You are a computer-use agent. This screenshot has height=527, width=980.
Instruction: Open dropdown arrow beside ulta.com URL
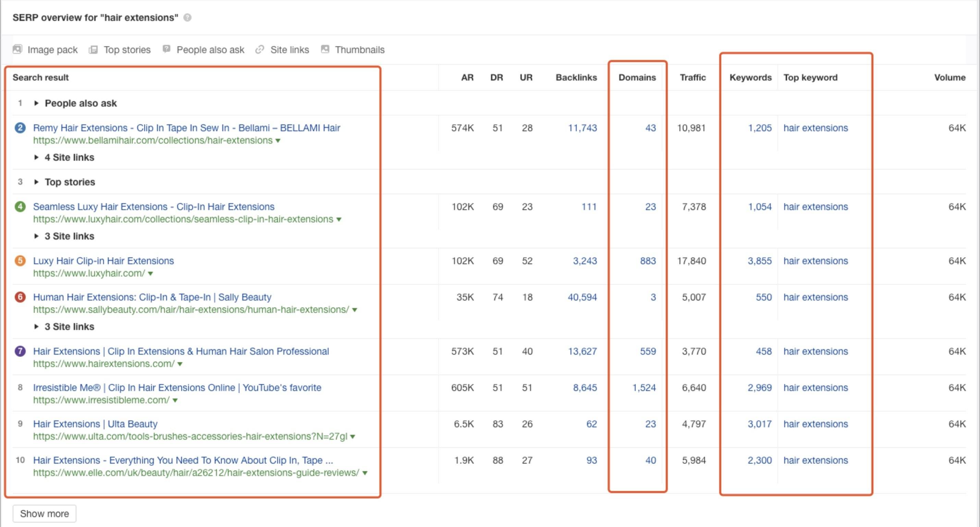point(353,437)
